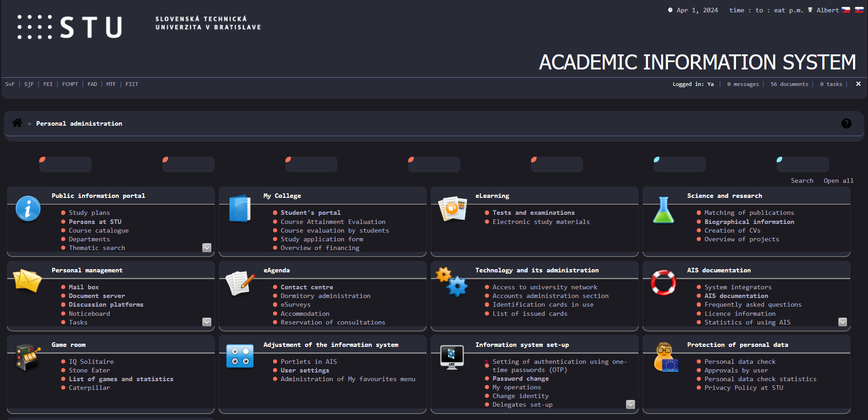868x420 pixels.
Task: Expand the Personal management list
Action: coord(207,322)
